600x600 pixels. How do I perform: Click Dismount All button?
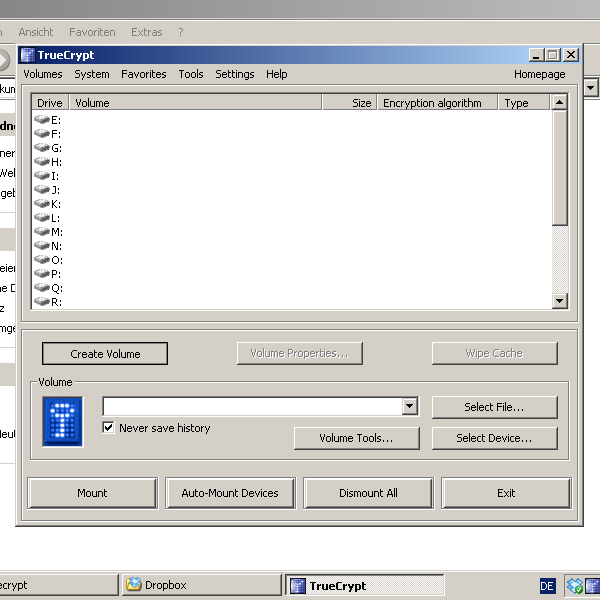tap(368, 493)
